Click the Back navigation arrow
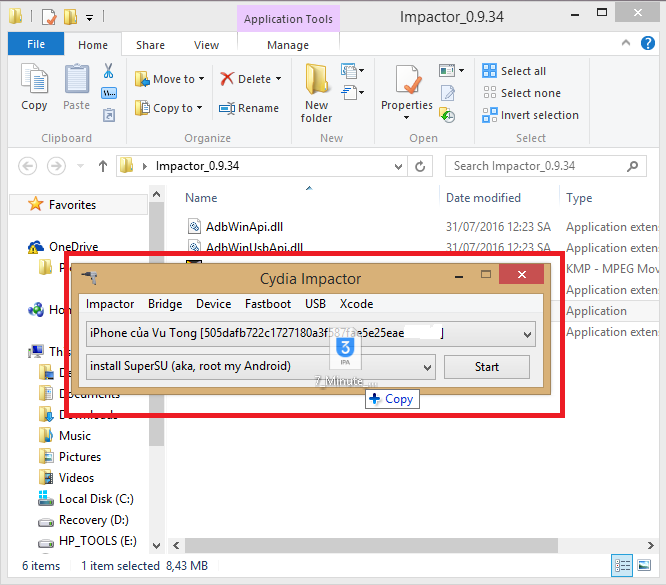 [28, 166]
